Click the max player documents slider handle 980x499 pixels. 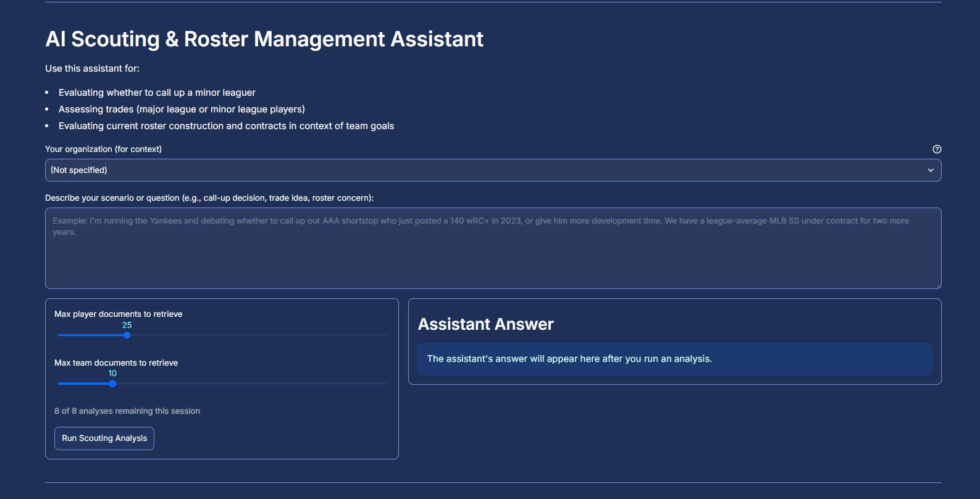pyautogui.click(x=127, y=335)
